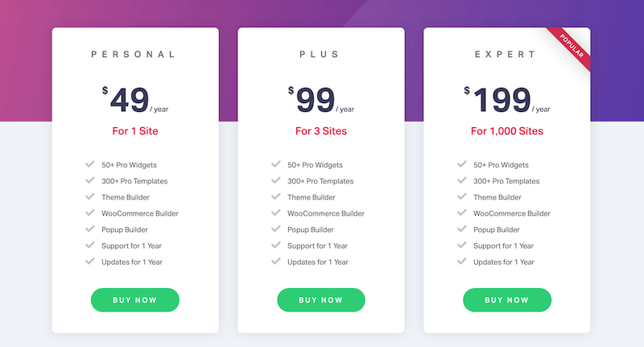Click Buy Now for the Plus plan
This screenshot has height=347, width=644.
(x=320, y=299)
